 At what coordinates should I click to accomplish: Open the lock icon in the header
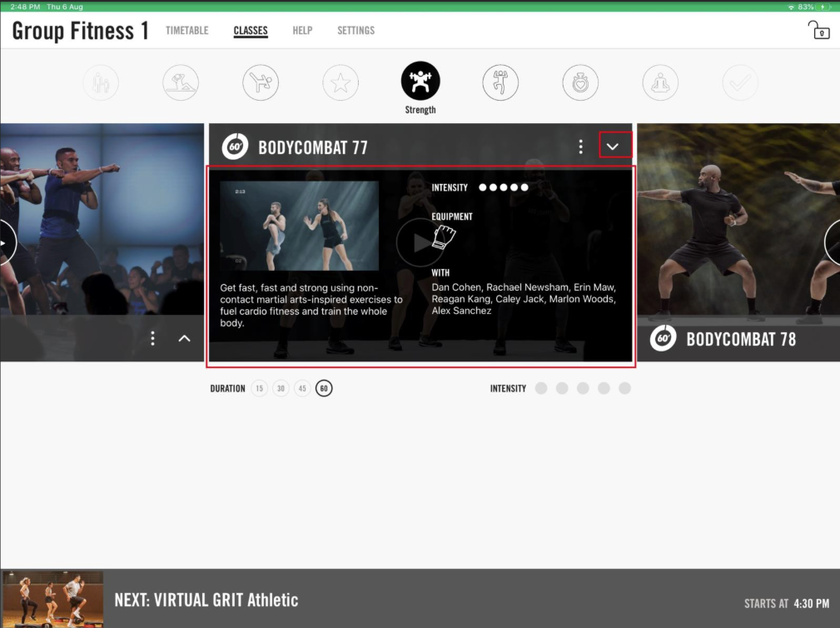point(819,30)
